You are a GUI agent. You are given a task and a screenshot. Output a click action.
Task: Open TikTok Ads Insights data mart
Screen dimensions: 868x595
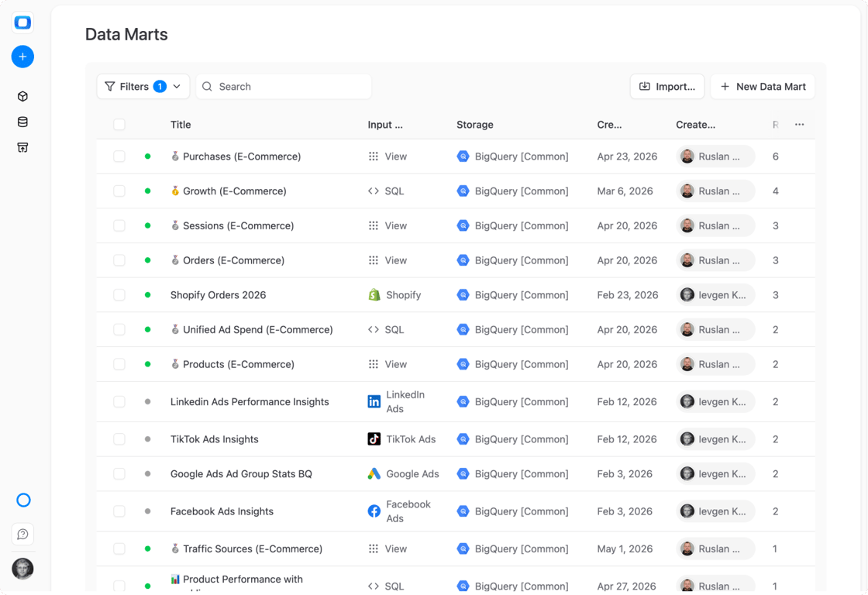[214, 439]
